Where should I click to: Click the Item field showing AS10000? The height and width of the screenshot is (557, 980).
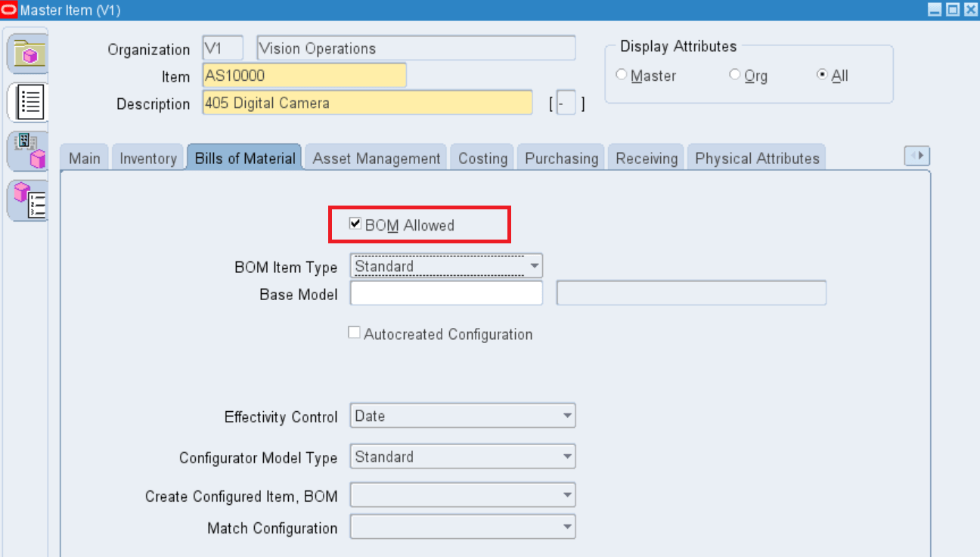(304, 76)
